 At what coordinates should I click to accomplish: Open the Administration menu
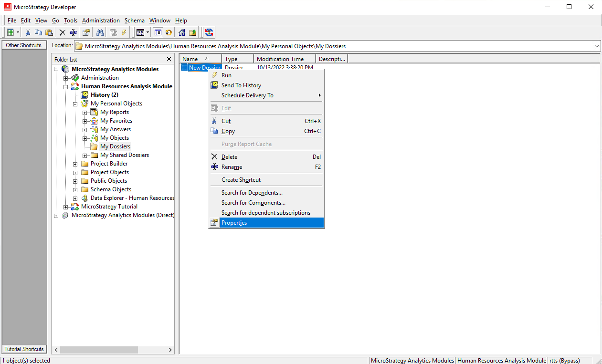click(101, 21)
